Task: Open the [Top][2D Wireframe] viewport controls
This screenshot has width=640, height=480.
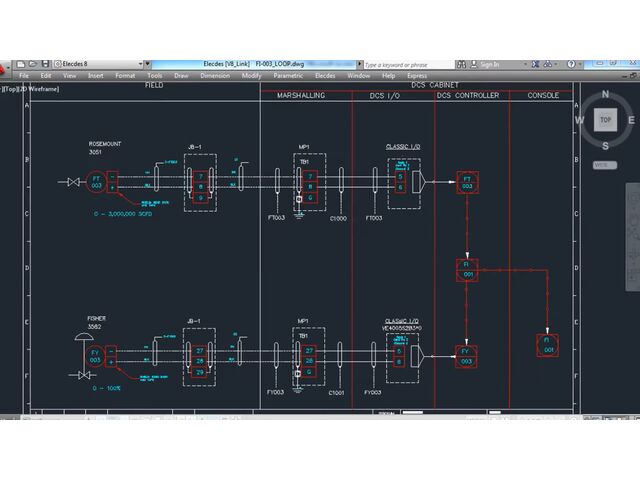Action: click(30, 88)
